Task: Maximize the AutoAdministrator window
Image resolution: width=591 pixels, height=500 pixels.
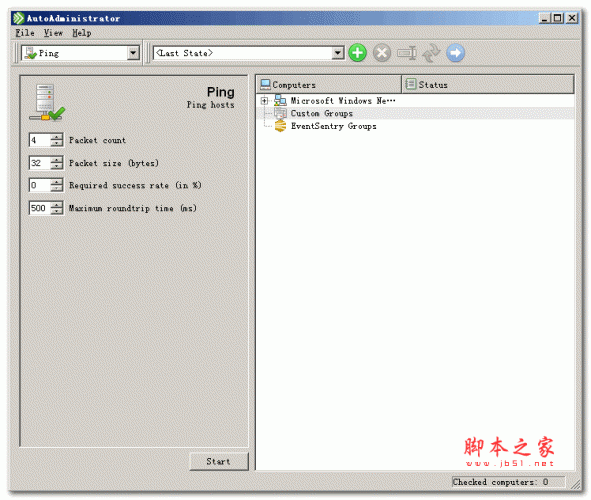Action: pyautogui.click(x=557, y=18)
